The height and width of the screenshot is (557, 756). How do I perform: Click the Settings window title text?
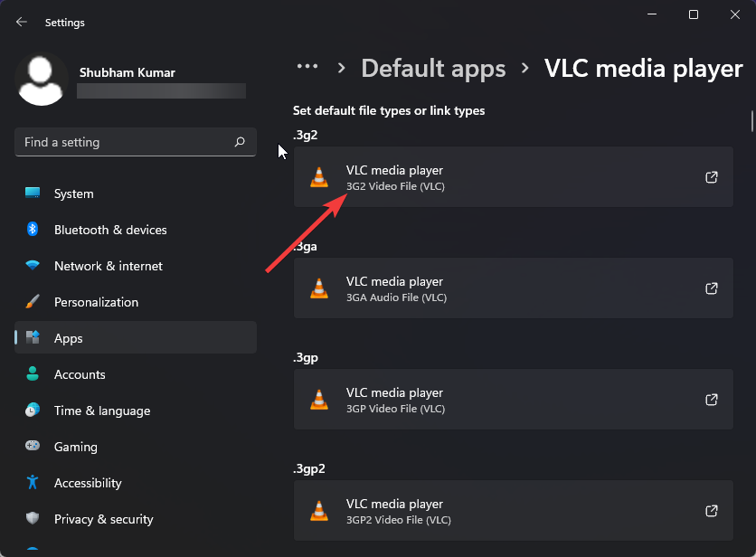(x=65, y=23)
